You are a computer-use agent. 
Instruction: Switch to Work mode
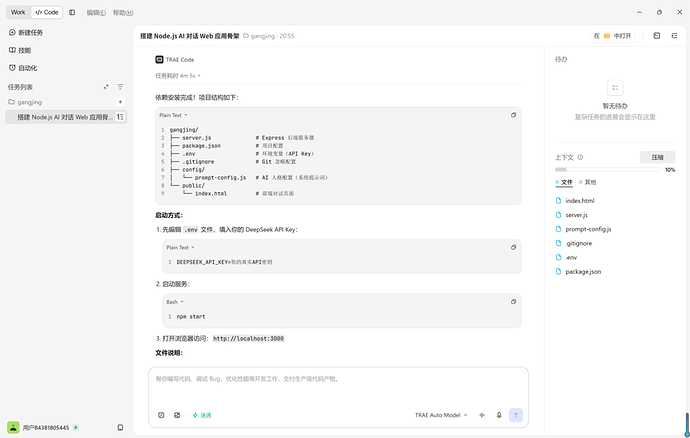coord(18,12)
